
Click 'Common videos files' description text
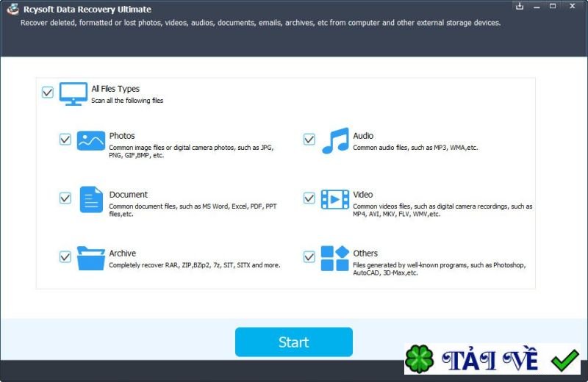coord(442,210)
